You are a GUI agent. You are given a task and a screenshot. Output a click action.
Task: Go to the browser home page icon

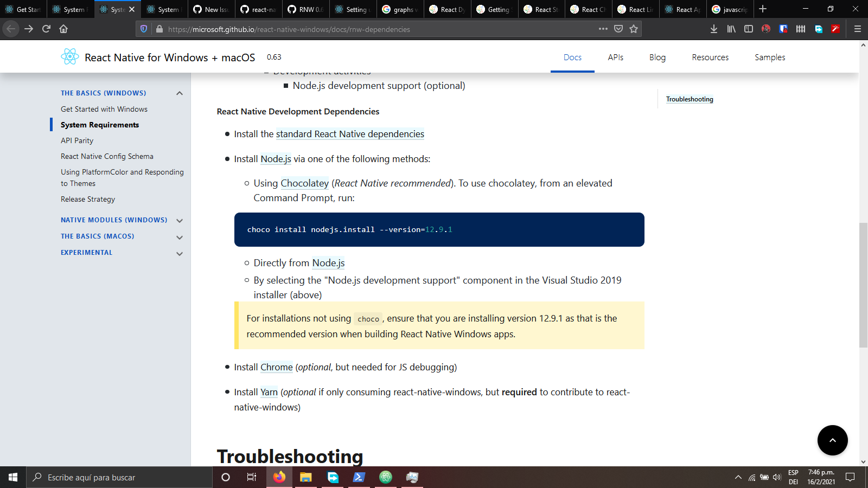63,29
